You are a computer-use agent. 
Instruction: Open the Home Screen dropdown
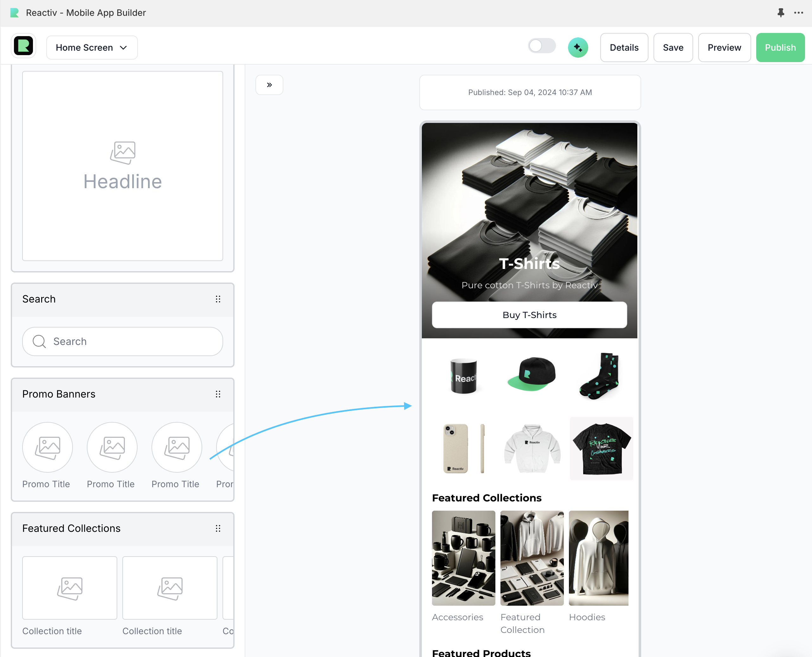click(92, 47)
